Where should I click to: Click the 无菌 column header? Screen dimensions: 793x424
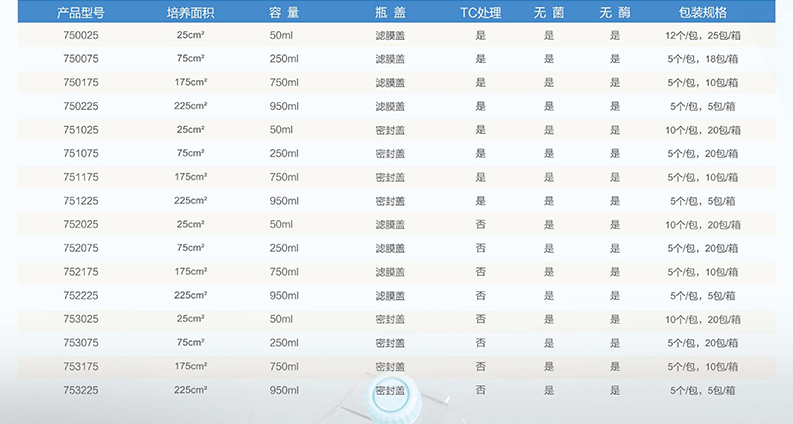pos(549,13)
